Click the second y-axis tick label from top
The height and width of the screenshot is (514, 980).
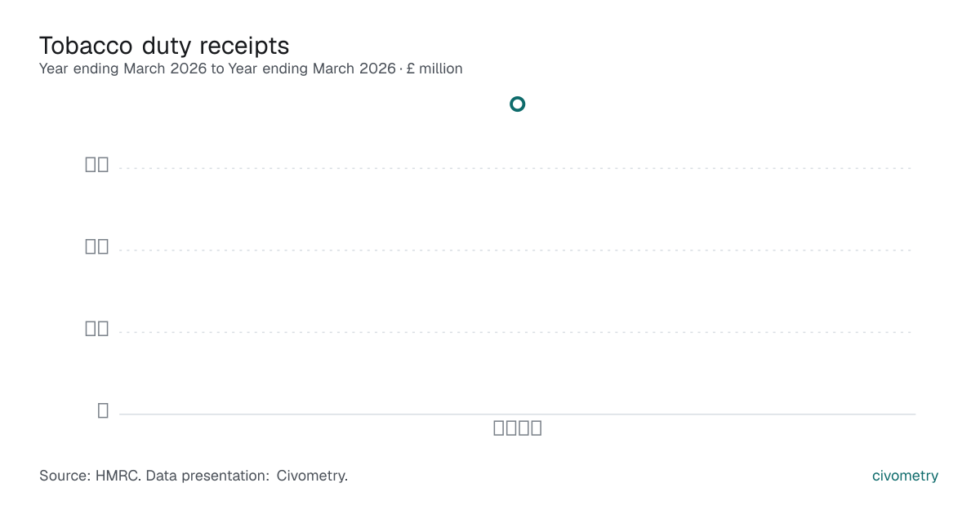point(97,246)
